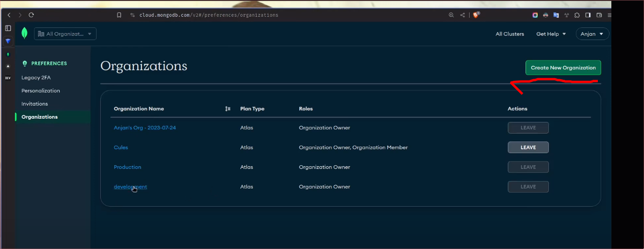Click the MongoDB leaf logo in header
This screenshot has height=249, width=644.
(x=24, y=34)
